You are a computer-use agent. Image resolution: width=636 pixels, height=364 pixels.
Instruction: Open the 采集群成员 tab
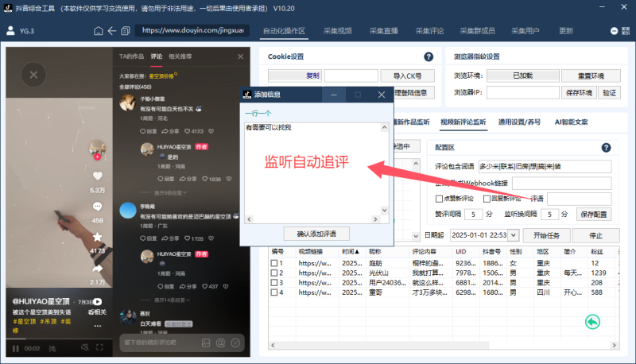pyautogui.click(x=478, y=31)
